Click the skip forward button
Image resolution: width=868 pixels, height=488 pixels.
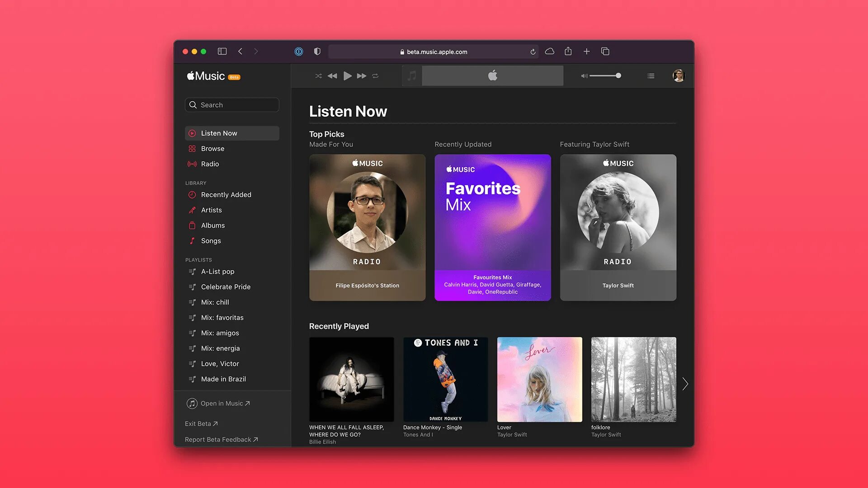tap(361, 75)
